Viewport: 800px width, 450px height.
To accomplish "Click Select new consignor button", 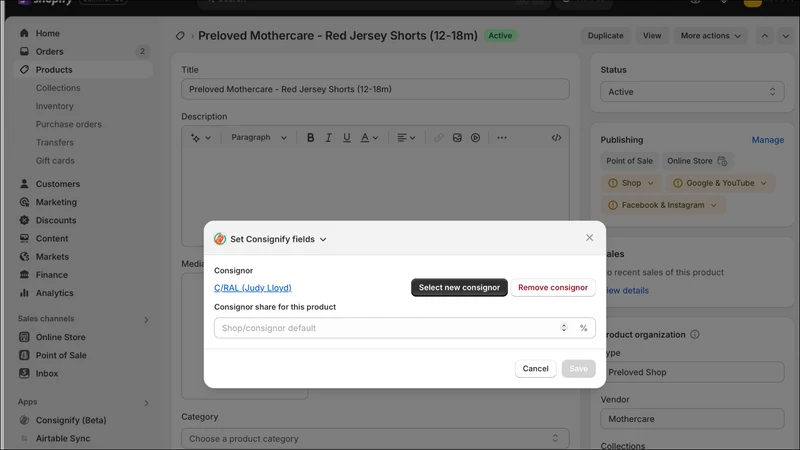I will (459, 287).
